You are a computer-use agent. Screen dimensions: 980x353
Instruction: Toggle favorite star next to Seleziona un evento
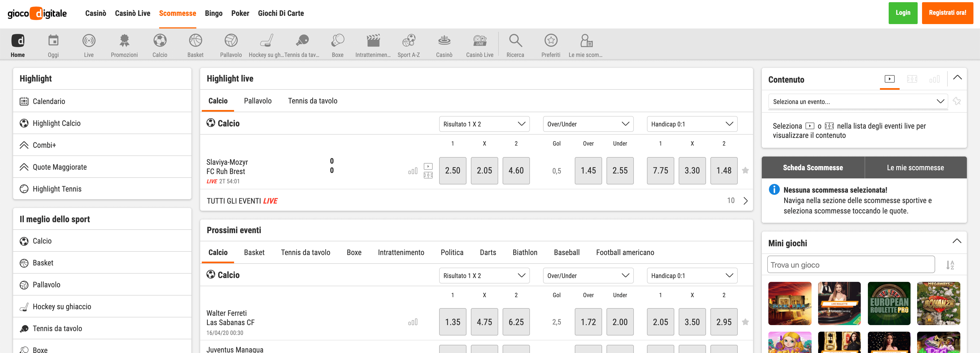(957, 101)
